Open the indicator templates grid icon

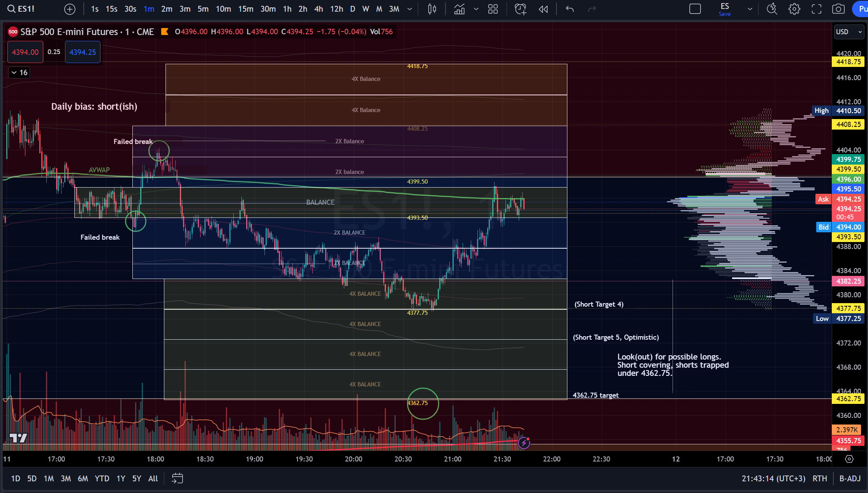493,9
